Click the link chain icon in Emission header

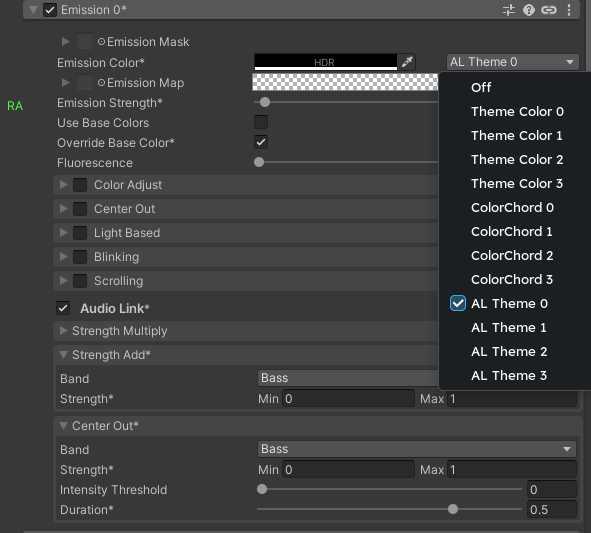548,10
